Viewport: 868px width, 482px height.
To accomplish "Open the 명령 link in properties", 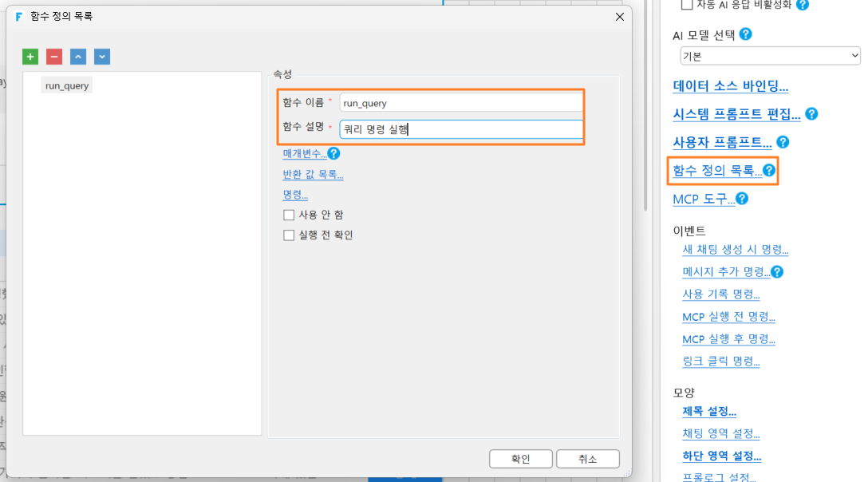I will pos(295,195).
